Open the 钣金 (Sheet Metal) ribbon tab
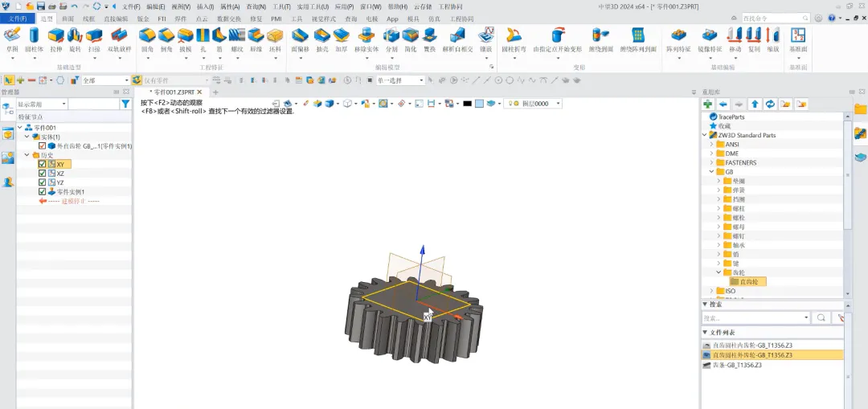868x409 pixels. coord(143,18)
